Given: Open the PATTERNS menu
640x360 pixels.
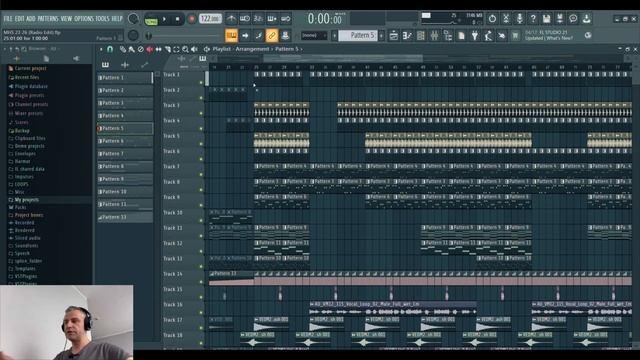Looking at the screenshot, I should pos(48,19).
